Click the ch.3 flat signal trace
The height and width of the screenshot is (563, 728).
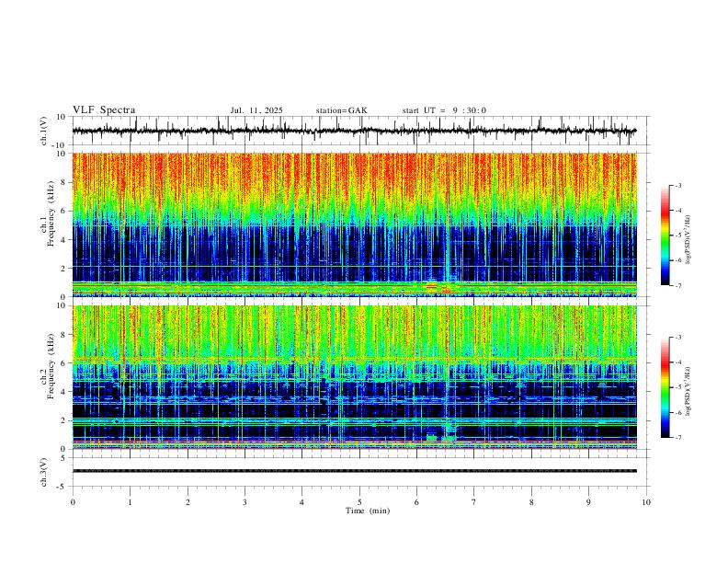[354, 471]
